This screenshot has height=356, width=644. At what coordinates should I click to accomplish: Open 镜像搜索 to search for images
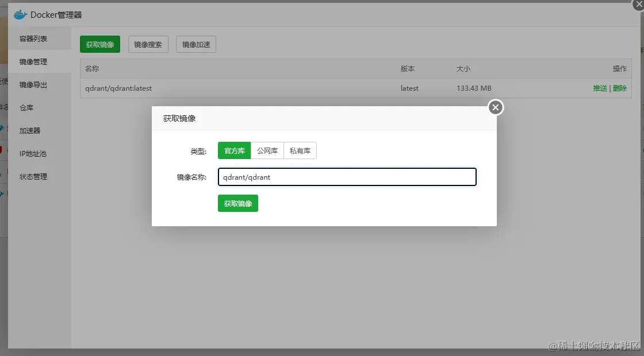(x=148, y=44)
